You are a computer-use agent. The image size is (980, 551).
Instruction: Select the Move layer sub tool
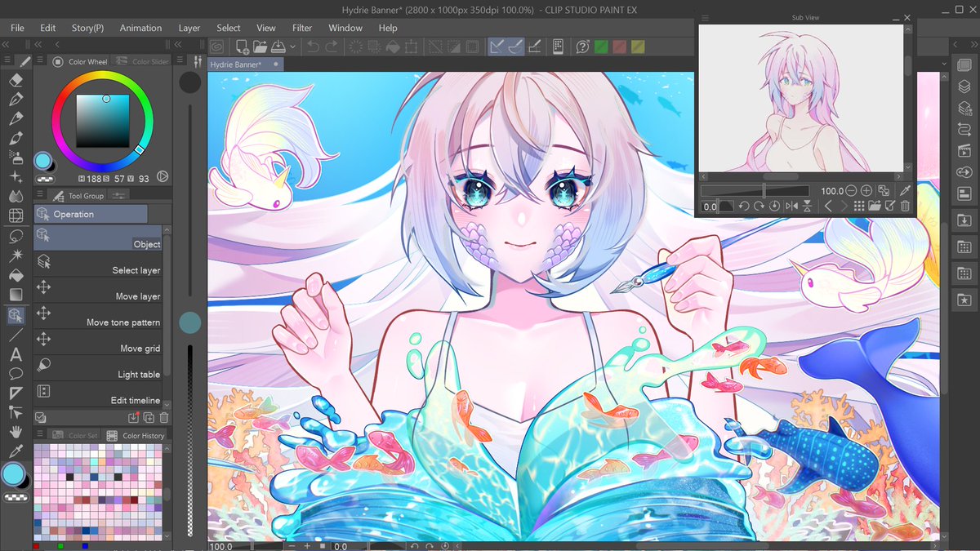pyautogui.click(x=98, y=290)
